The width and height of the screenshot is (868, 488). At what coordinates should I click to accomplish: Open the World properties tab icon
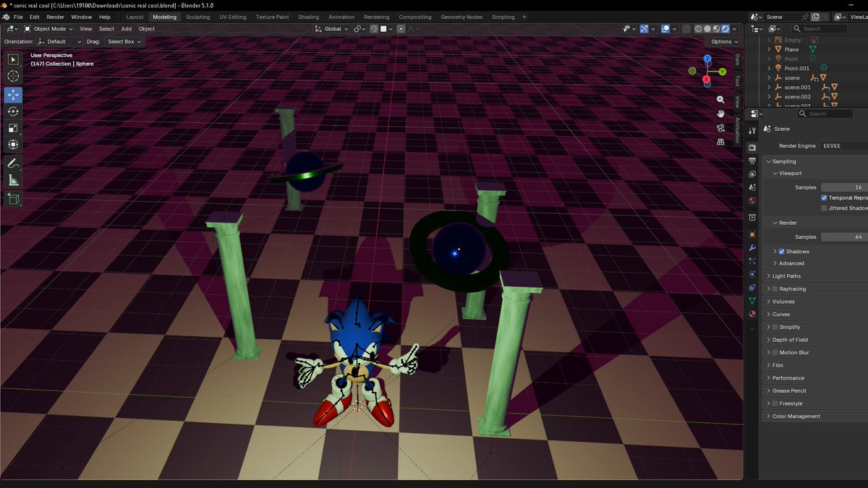click(x=752, y=201)
